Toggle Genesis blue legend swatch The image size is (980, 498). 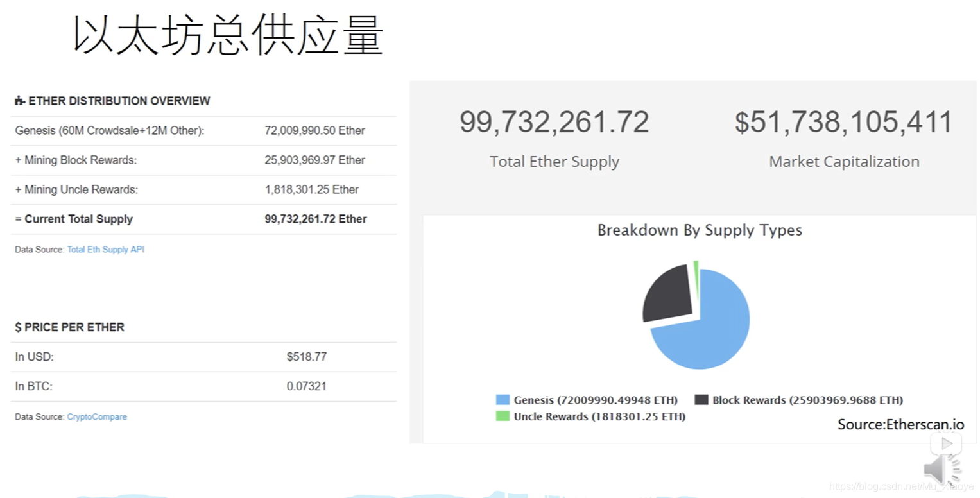(503, 400)
